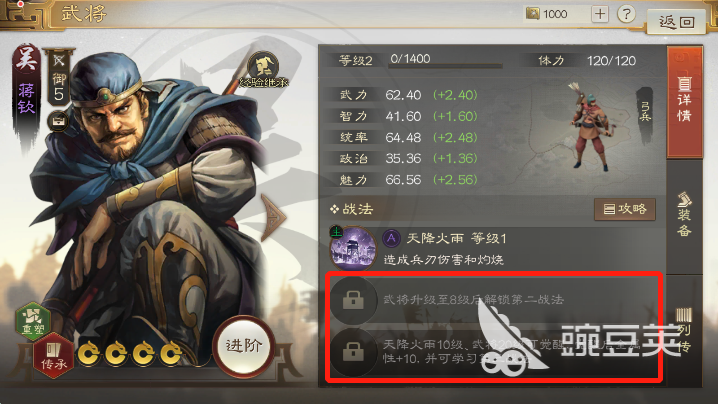Click the small chest icon beside portrait
The width and height of the screenshot is (718, 404).
(x=58, y=122)
